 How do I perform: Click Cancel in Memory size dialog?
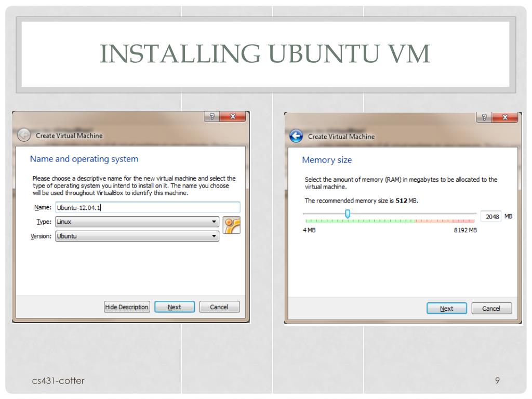[491, 309]
